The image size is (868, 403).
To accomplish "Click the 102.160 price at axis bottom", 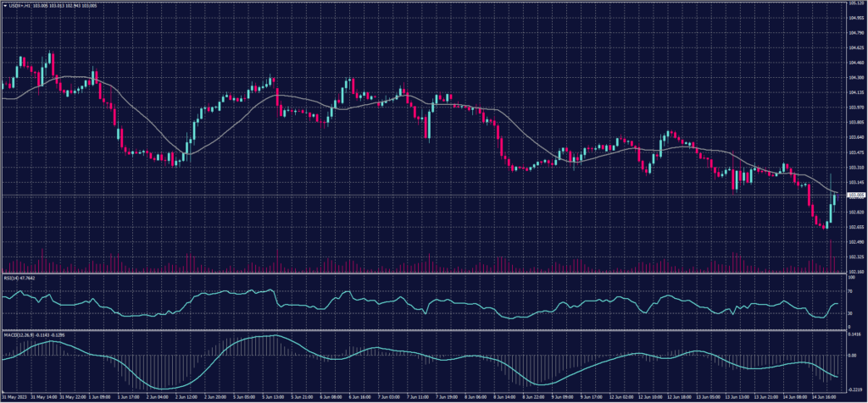I will pos(854,271).
